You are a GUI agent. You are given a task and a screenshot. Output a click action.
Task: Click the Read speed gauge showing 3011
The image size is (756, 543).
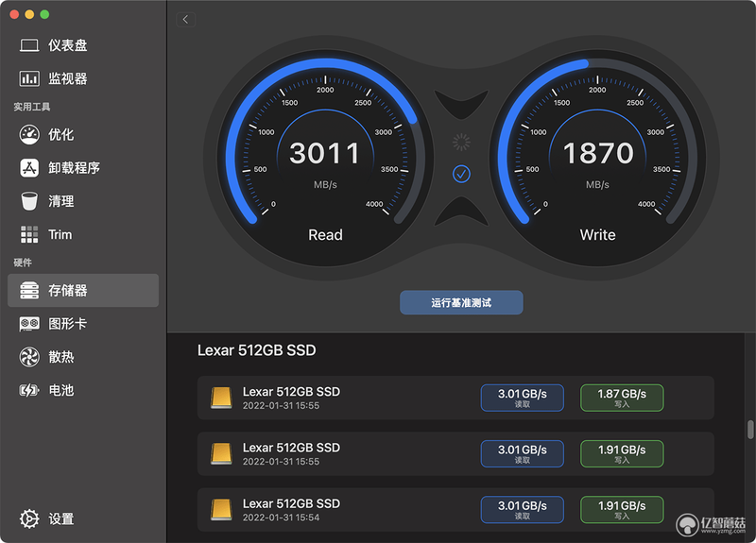click(x=325, y=158)
